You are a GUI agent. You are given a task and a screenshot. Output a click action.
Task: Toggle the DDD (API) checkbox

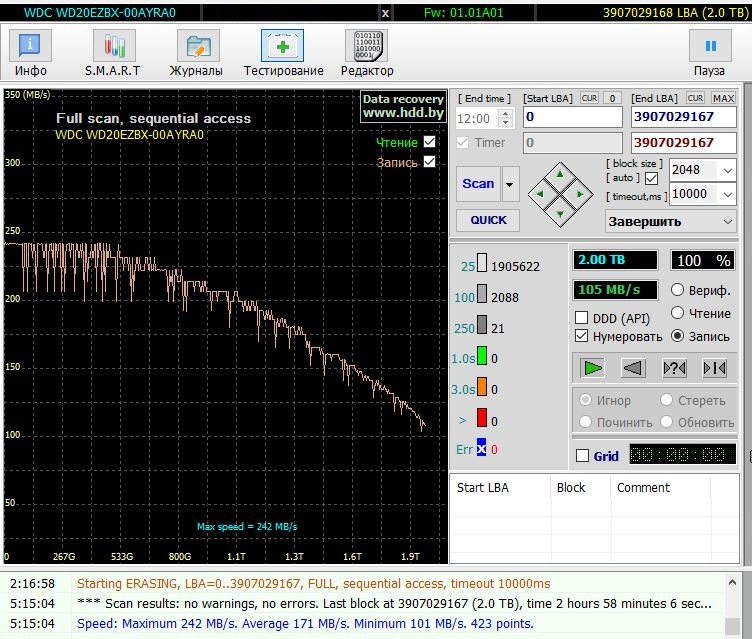[x=582, y=318]
